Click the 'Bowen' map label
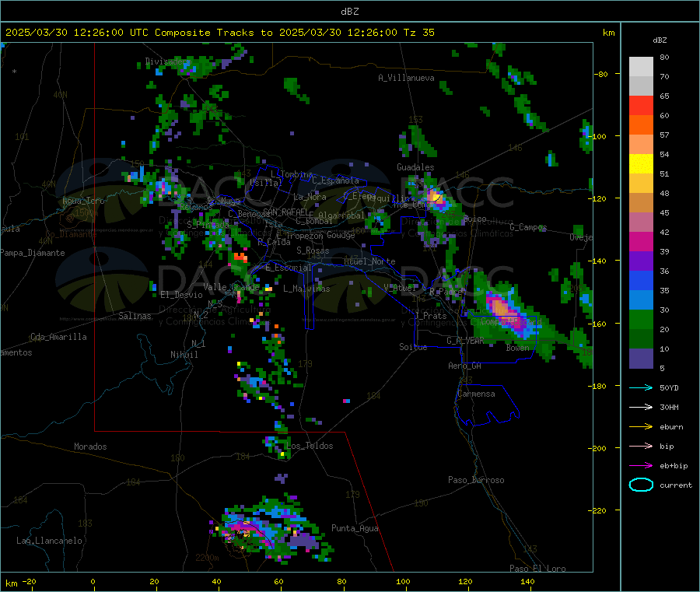Viewport: 700px width, 592px height. click(517, 347)
